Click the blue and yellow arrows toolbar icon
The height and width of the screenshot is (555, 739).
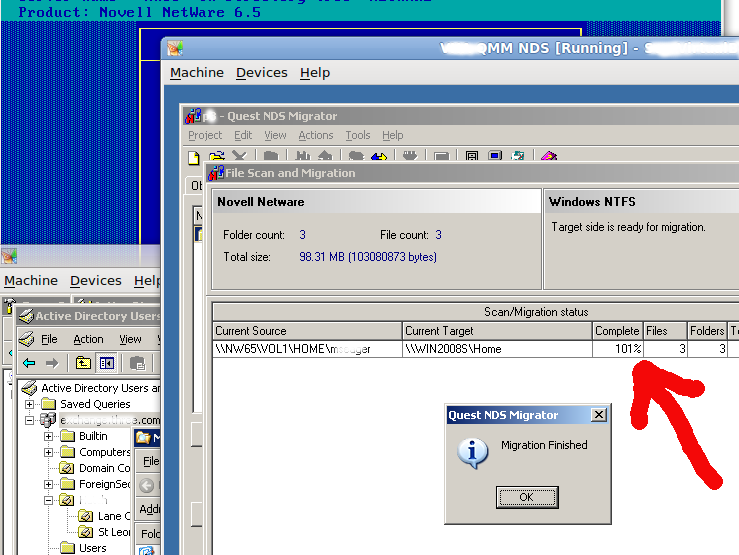pyautogui.click(x=378, y=156)
